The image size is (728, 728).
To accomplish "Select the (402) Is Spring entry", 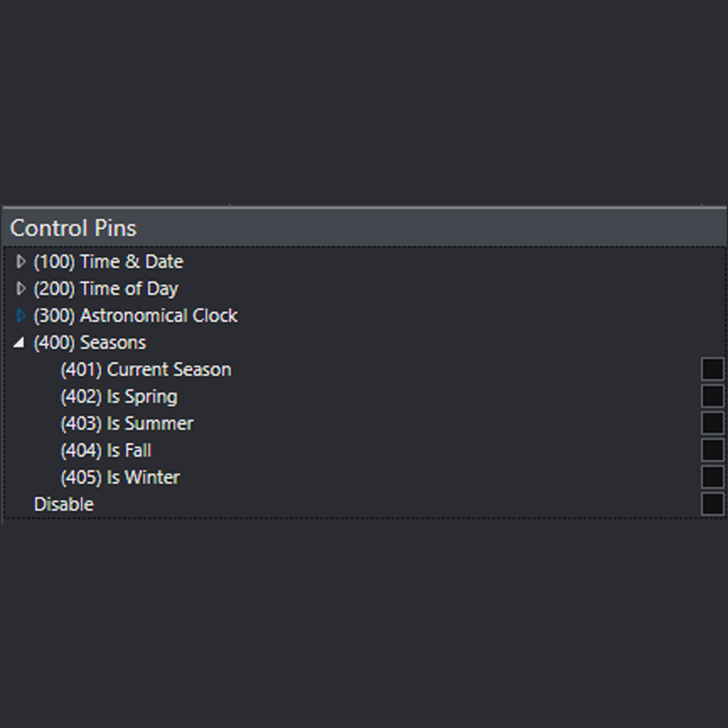I will point(119,396).
